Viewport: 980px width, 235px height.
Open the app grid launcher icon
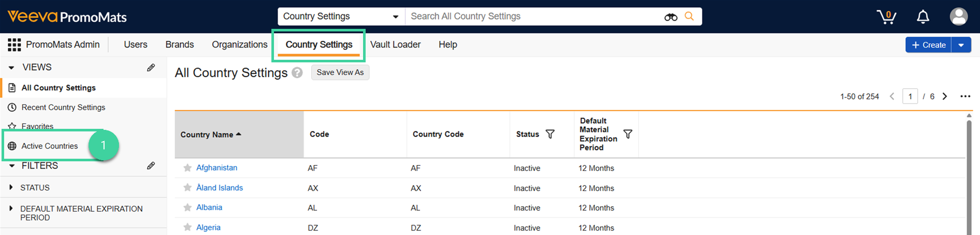click(14, 45)
